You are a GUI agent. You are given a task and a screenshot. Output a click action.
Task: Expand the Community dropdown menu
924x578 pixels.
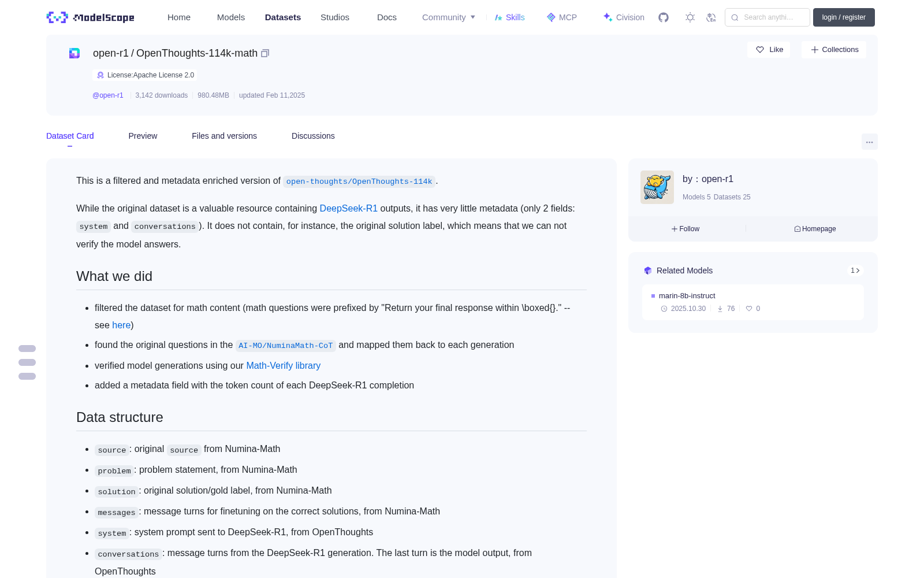tap(449, 17)
